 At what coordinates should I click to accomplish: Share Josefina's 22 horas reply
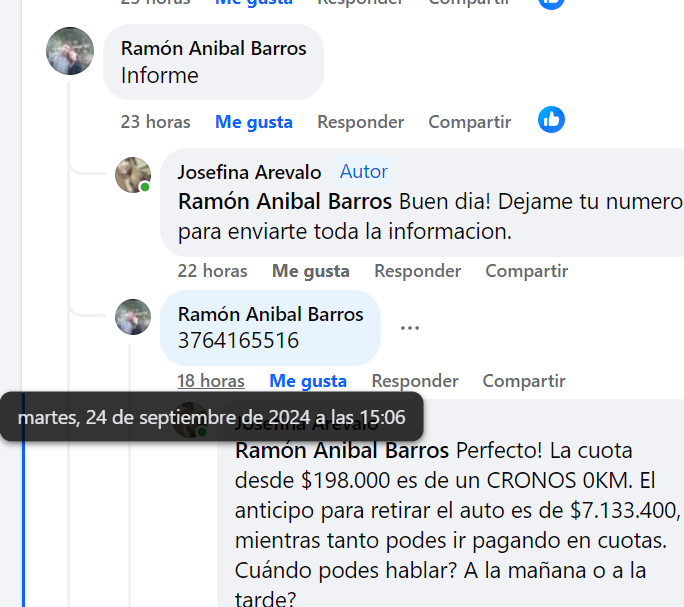coord(527,271)
